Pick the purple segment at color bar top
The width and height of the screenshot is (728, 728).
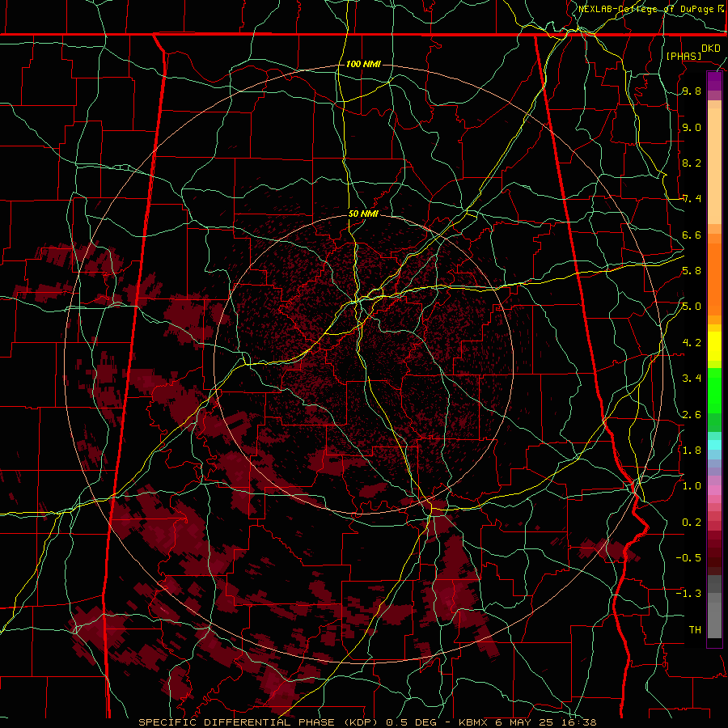point(714,82)
